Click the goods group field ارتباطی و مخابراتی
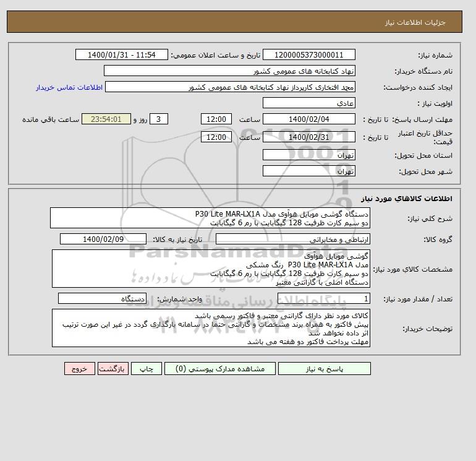The width and height of the screenshot is (476, 461). pos(292,239)
